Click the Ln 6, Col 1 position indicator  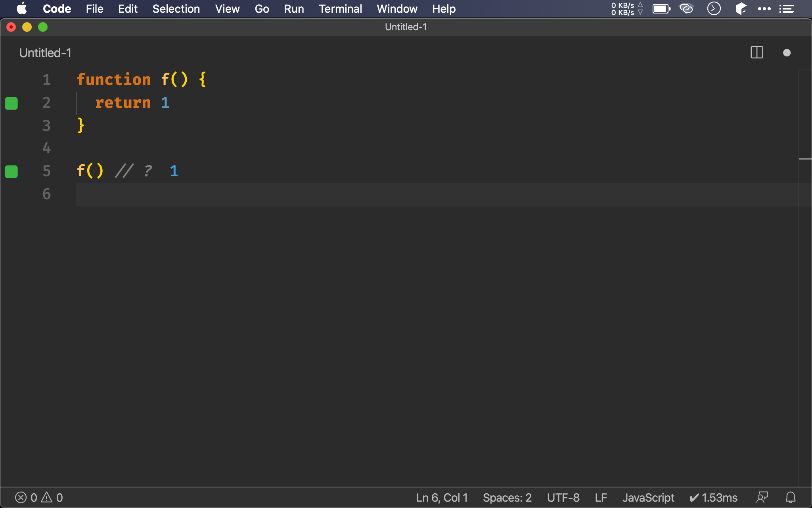click(442, 497)
